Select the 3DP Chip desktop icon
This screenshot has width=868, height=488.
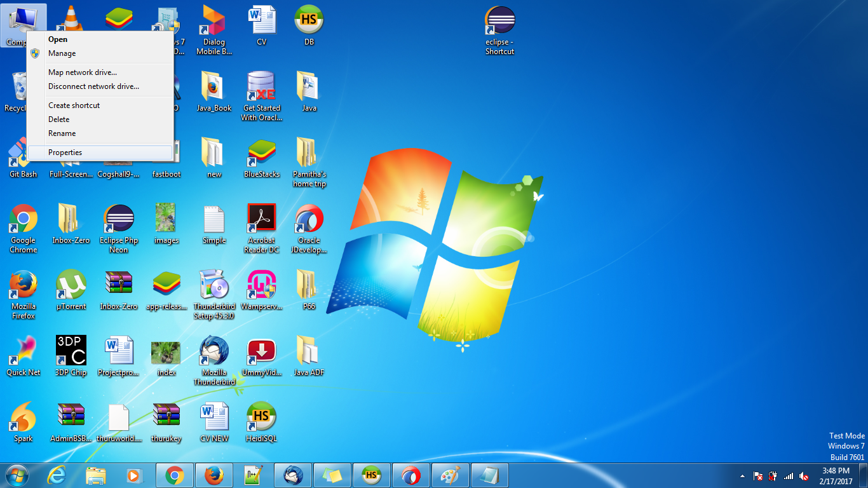(x=71, y=356)
